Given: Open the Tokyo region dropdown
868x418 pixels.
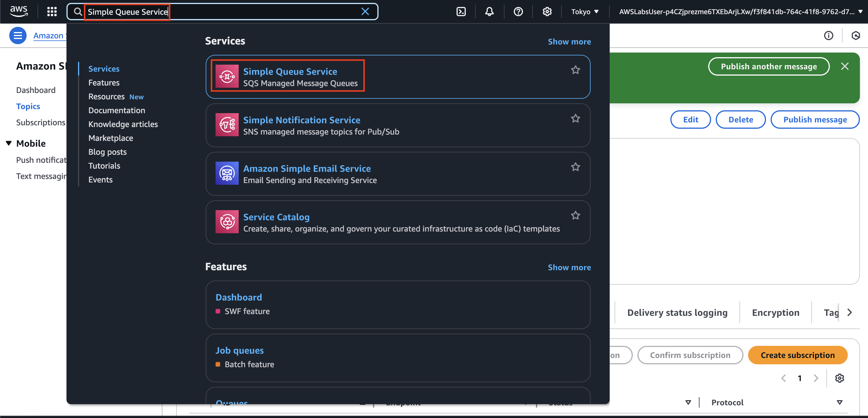Looking at the screenshot, I should point(585,12).
